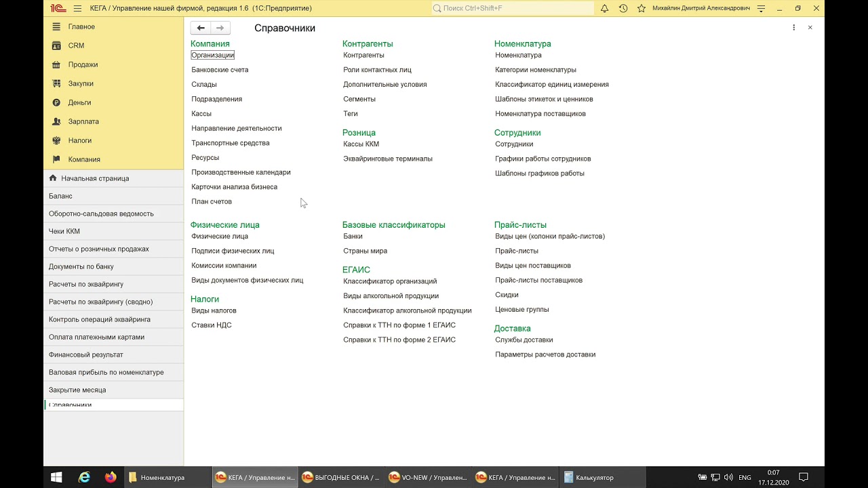This screenshot has width=868, height=488.
Task: Click the Windows Start button
Action: click(x=56, y=477)
